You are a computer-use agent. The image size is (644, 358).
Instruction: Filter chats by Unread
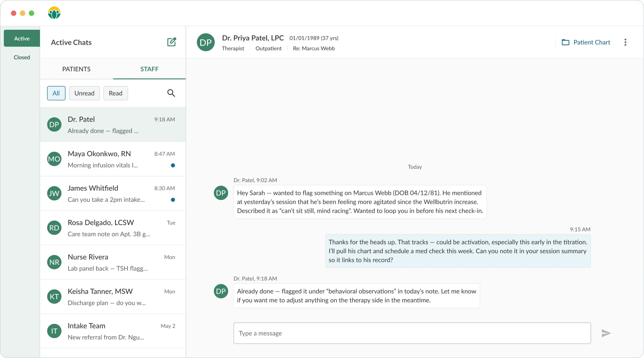coord(84,93)
